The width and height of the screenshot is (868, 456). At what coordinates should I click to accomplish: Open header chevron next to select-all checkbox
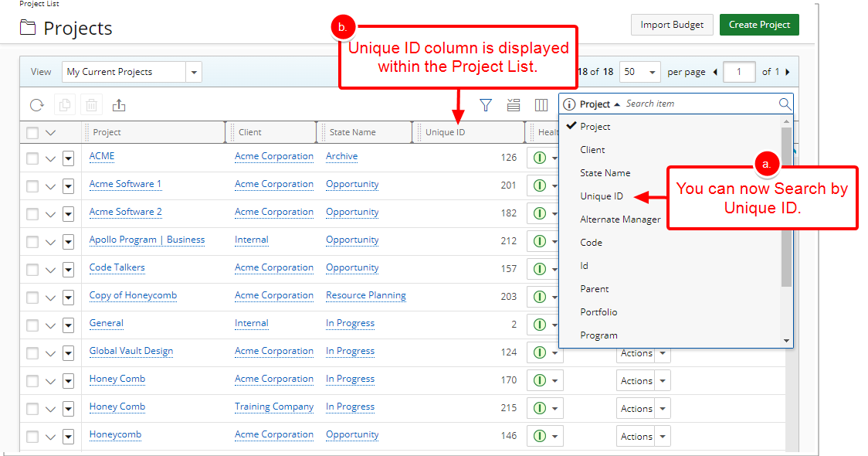click(50, 133)
